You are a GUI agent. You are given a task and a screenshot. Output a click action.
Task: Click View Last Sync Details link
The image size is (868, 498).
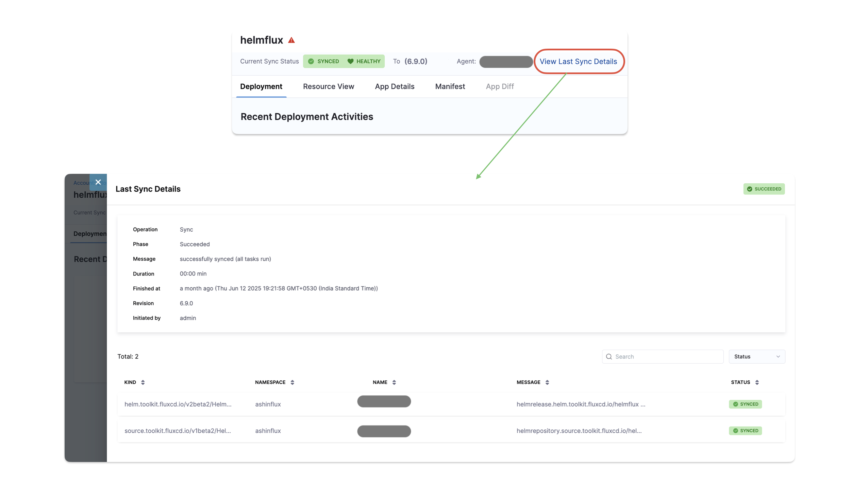click(x=578, y=62)
